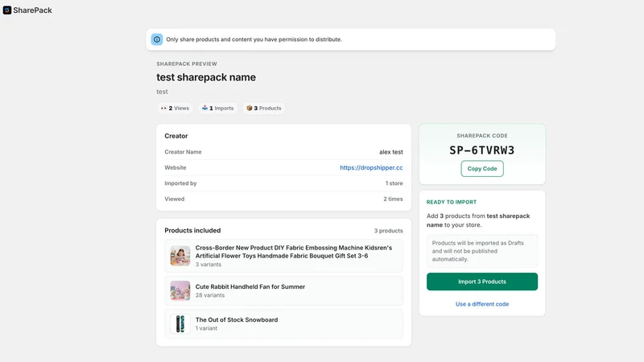Open the dropshipper.cc website link
Image resolution: width=644 pixels, height=362 pixels.
pyautogui.click(x=371, y=167)
